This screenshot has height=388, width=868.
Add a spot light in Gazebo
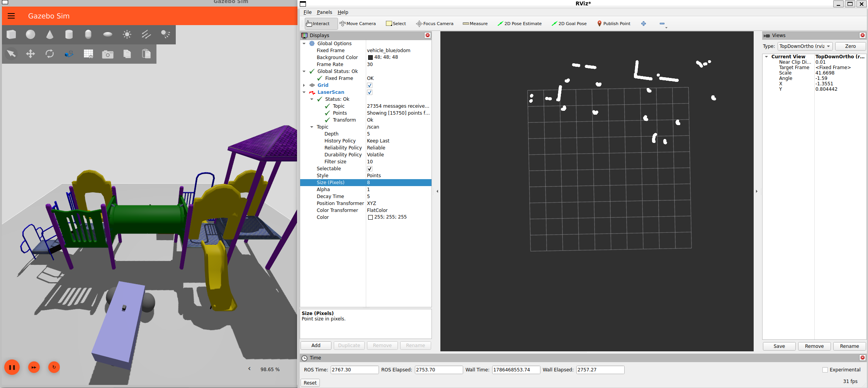coord(165,34)
